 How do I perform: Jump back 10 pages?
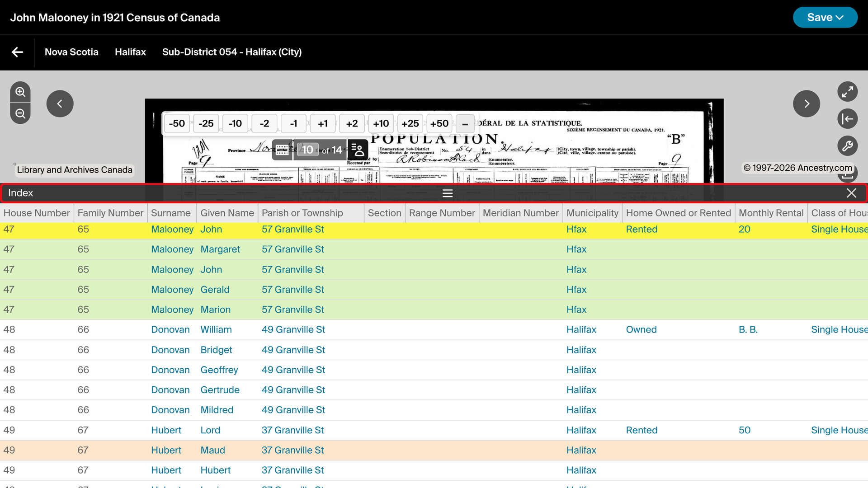pyautogui.click(x=235, y=124)
